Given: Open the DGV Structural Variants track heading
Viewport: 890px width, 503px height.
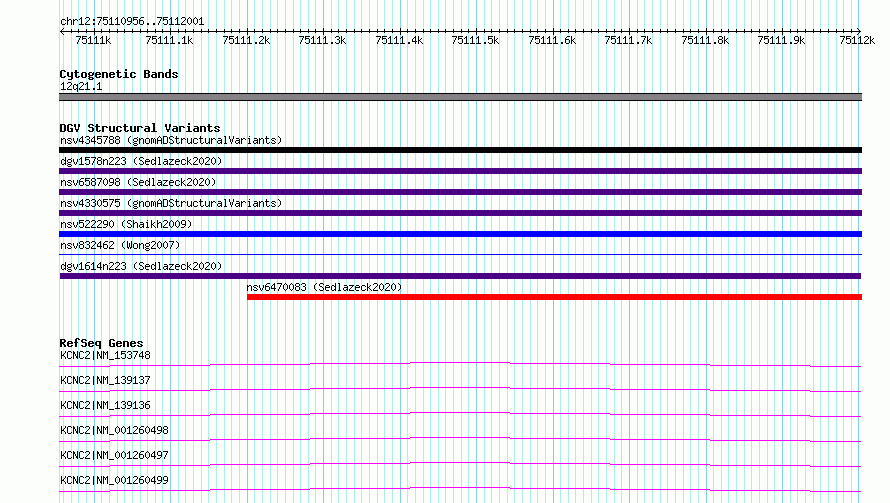Looking at the screenshot, I should click(140, 128).
